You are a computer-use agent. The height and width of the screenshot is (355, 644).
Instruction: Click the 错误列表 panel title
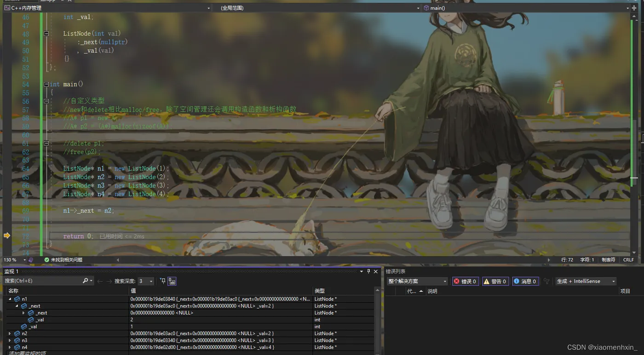point(396,272)
